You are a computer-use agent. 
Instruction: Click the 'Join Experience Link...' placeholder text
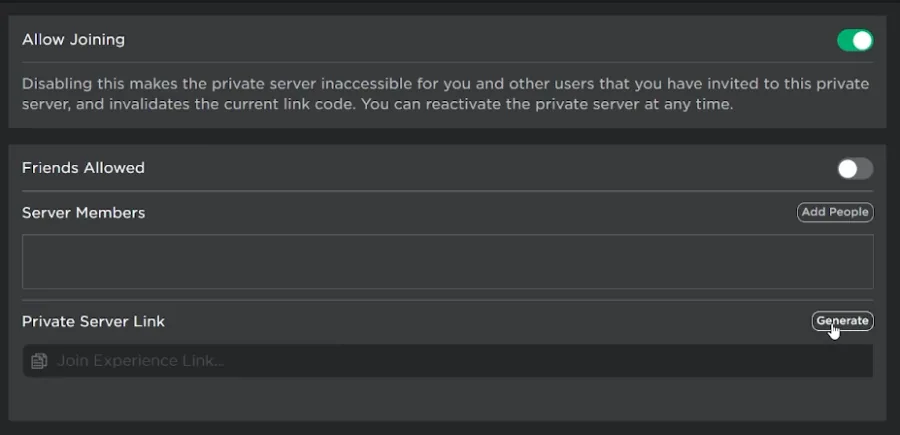tap(141, 361)
